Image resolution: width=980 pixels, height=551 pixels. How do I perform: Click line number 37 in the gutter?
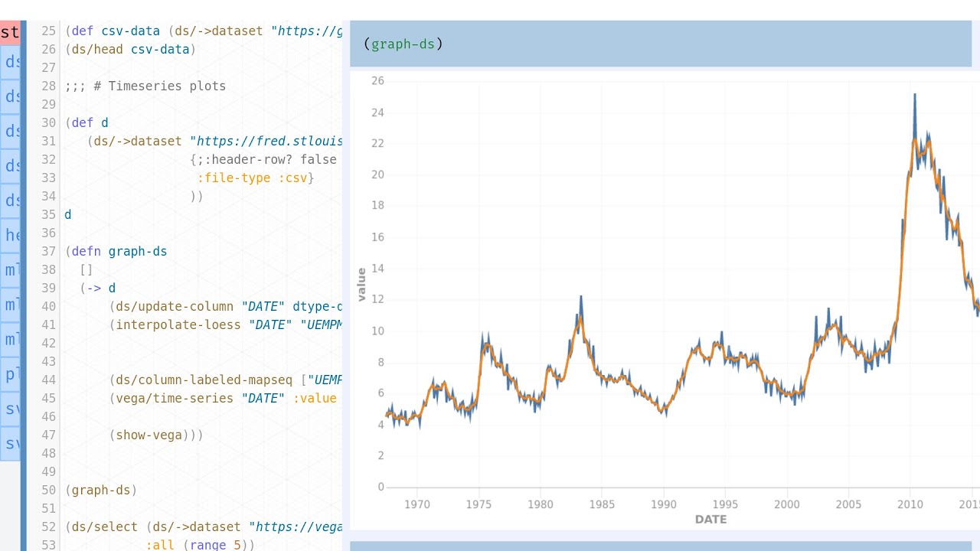click(x=48, y=251)
